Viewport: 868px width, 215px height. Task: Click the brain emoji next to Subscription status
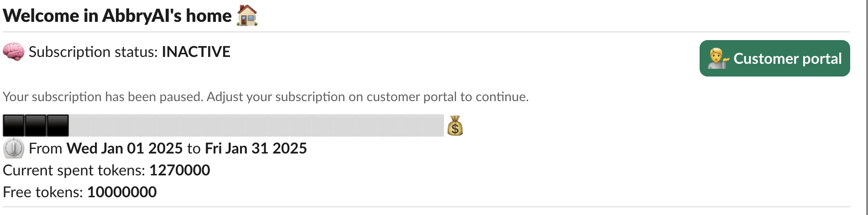(x=14, y=52)
